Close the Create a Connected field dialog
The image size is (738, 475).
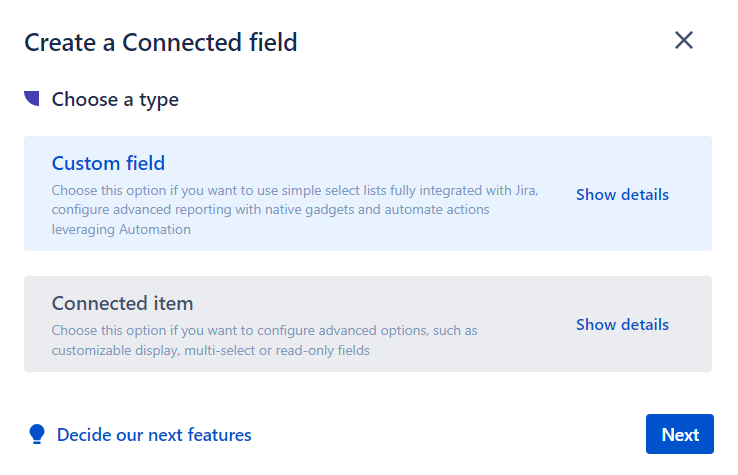tap(684, 41)
